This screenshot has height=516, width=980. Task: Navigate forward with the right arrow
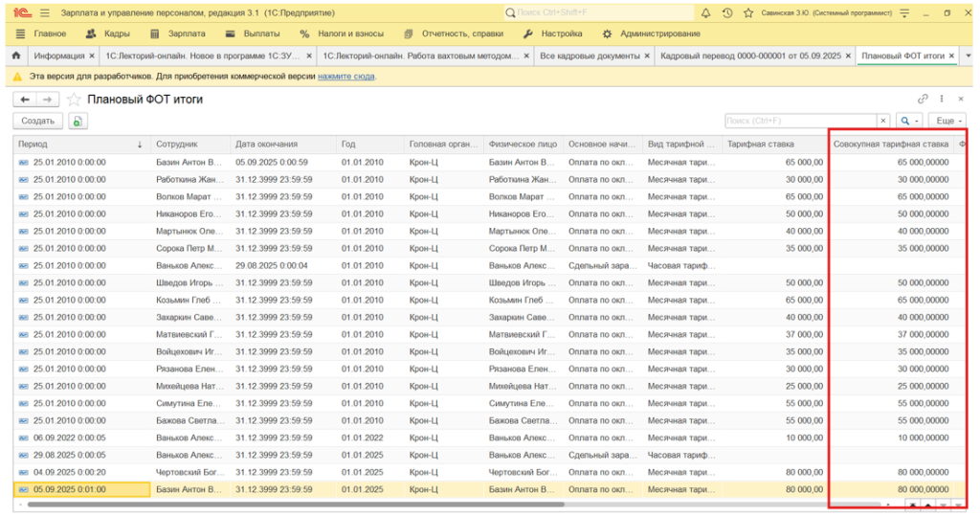click(48, 100)
